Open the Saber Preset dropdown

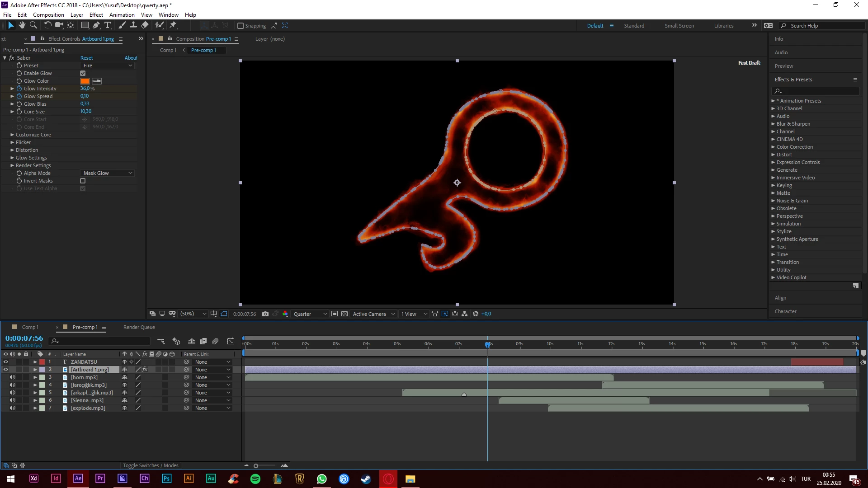coord(108,66)
